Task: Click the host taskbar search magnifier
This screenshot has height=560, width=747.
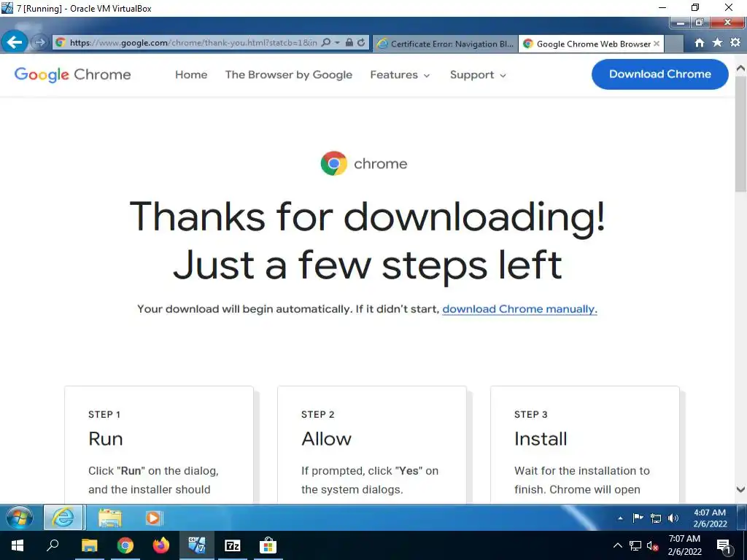Action: (53, 545)
